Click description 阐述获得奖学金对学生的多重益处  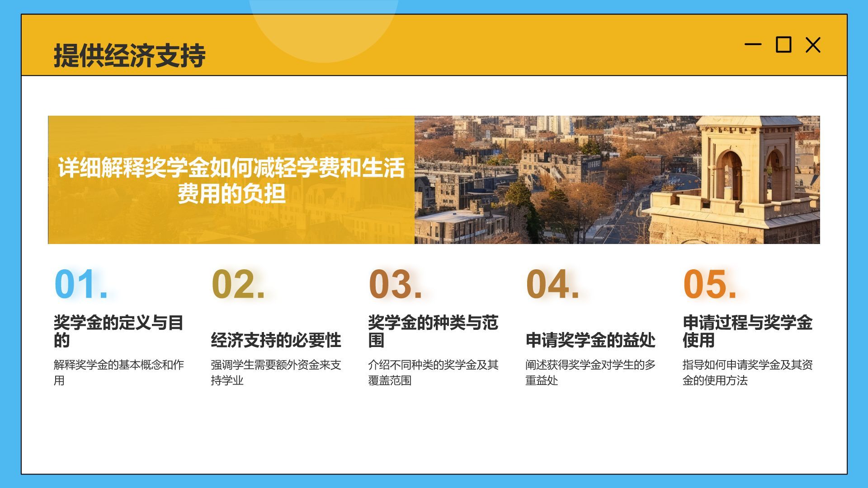tap(590, 372)
